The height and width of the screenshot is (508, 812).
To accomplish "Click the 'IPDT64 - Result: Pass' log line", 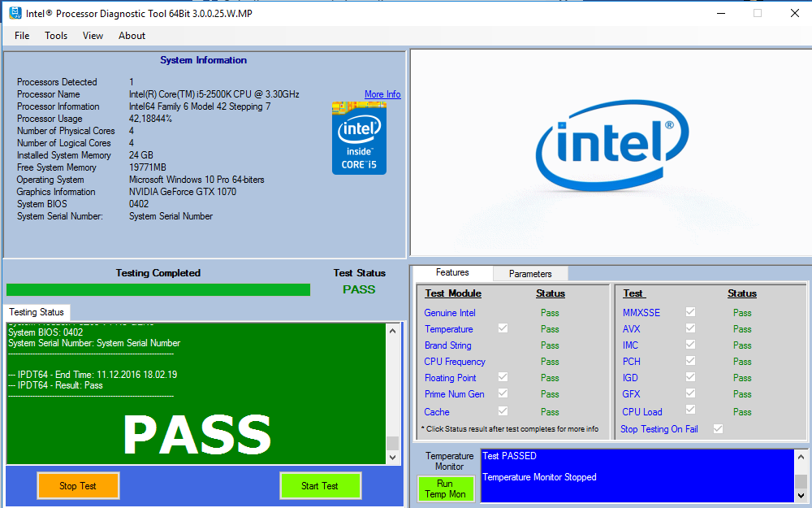I will pyautogui.click(x=55, y=385).
